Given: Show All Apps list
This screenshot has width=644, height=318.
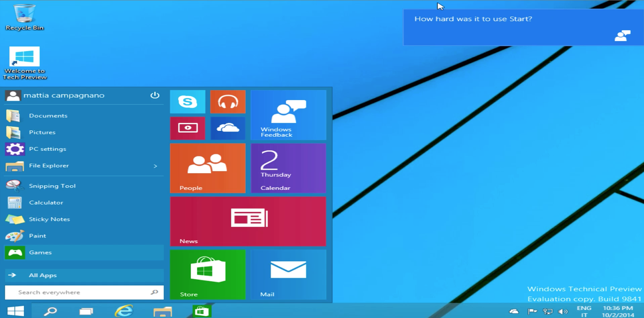Looking at the screenshot, I should point(84,275).
